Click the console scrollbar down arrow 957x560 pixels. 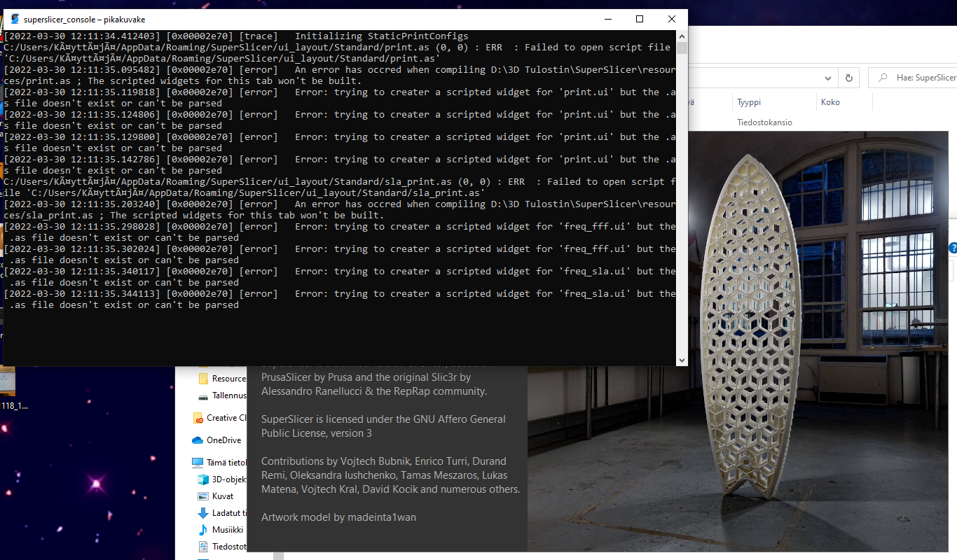pos(682,359)
